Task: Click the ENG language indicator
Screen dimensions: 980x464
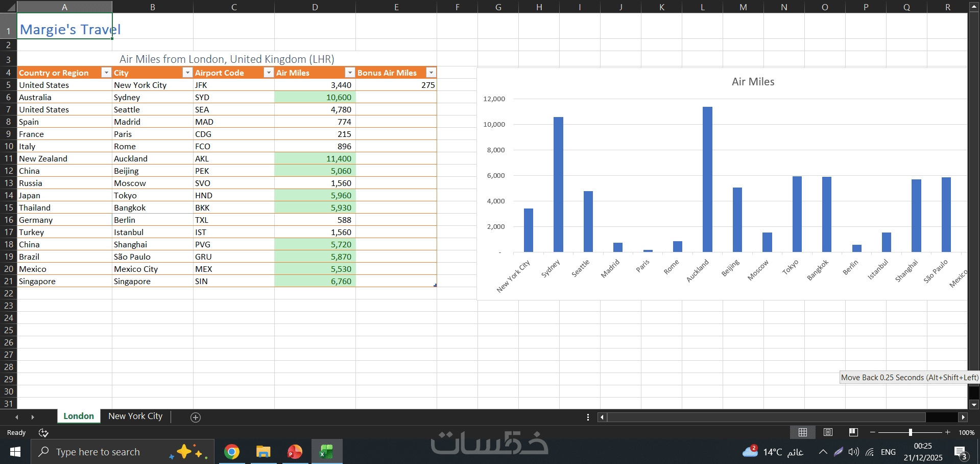Action: pos(888,452)
